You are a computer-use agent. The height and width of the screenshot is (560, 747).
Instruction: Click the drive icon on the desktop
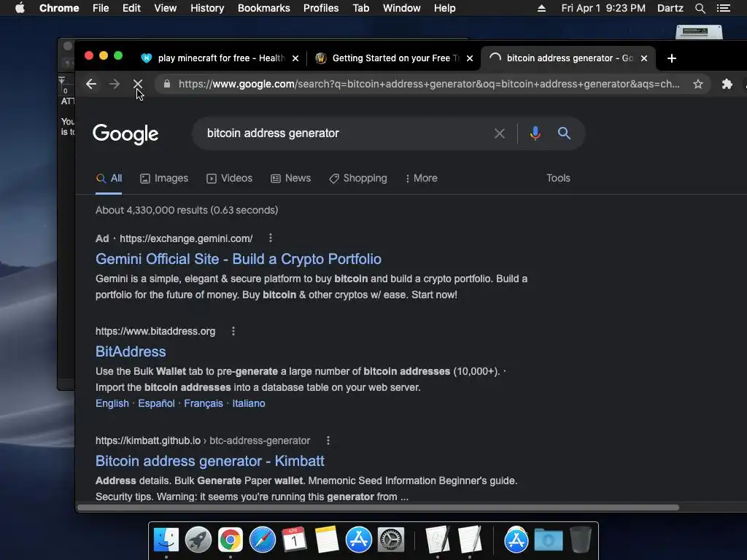699,32
